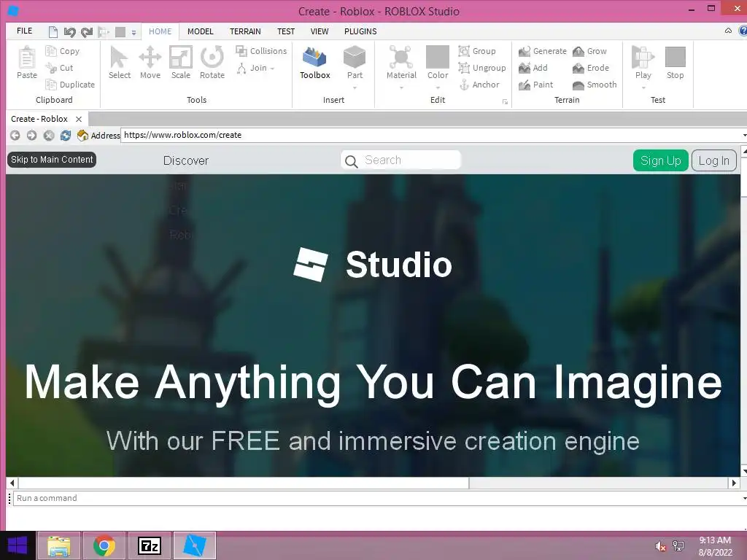
Task: Choose the Scale tool
Action: 181,58
